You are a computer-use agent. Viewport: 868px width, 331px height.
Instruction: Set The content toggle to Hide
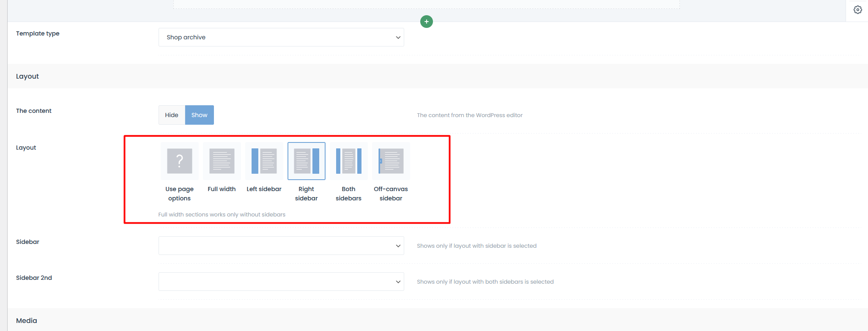(172, 115)
